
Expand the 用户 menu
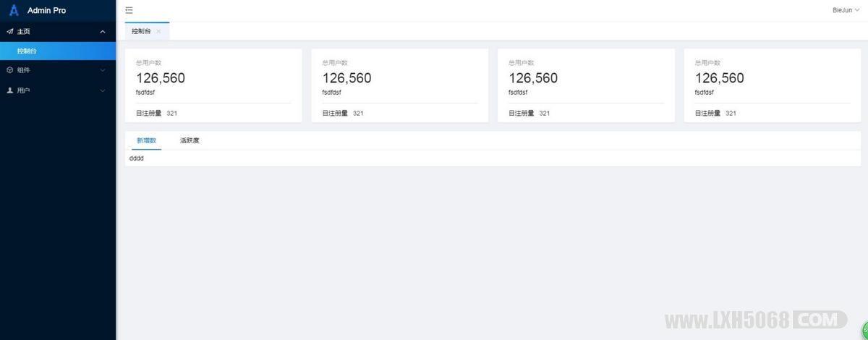58,90
